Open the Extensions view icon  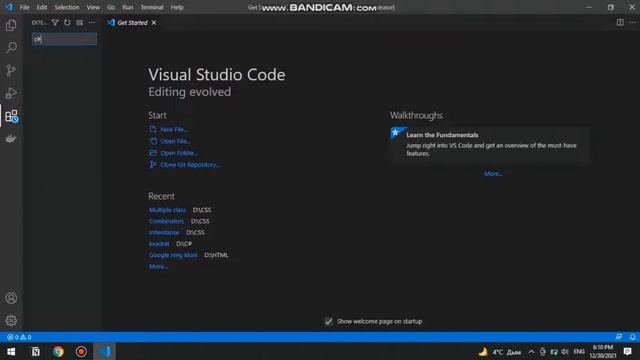coord(11,116)
